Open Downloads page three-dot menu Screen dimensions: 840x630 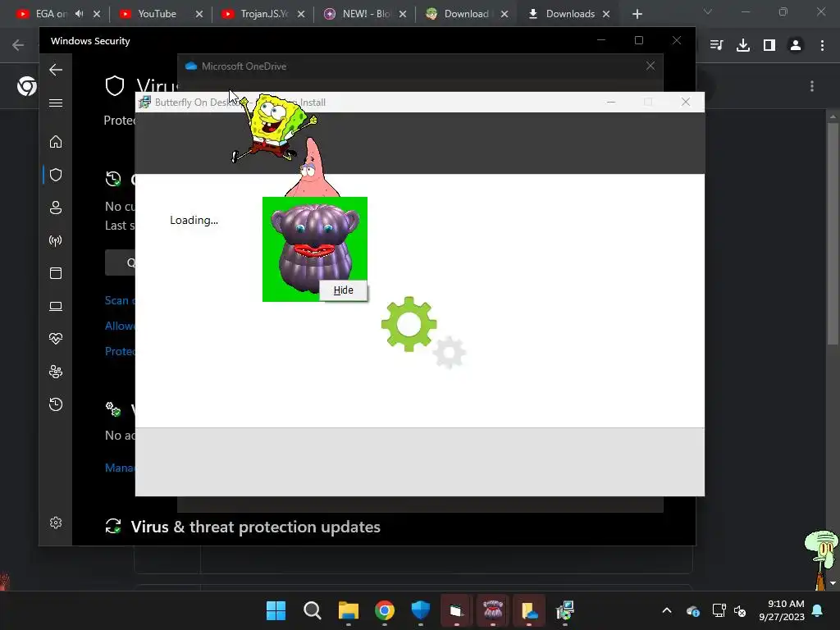(x=812, y=86)
